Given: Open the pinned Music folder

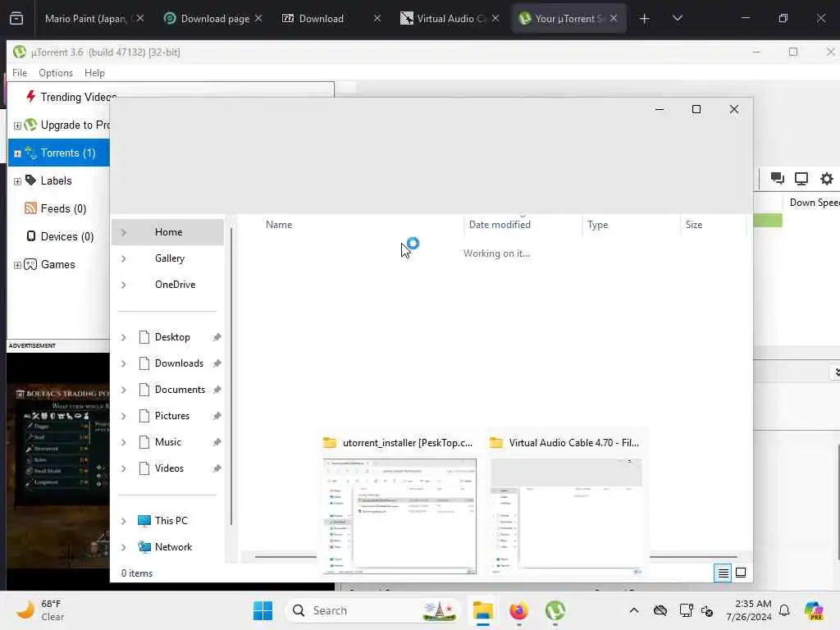Looking at the screenshot, I should [x=167, y=442].
